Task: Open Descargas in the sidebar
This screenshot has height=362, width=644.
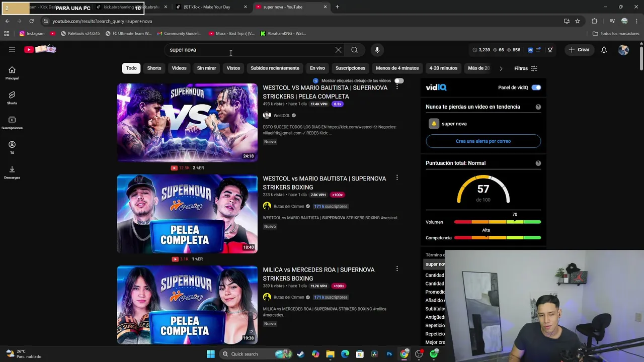Action: pos(12,172)
